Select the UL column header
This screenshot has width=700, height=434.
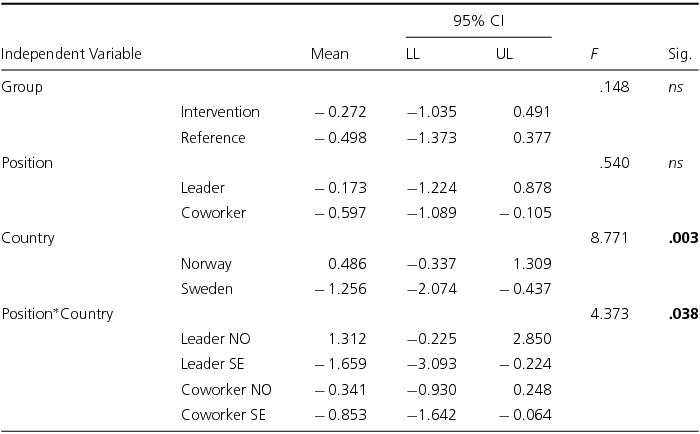click(x=505, y=54)
